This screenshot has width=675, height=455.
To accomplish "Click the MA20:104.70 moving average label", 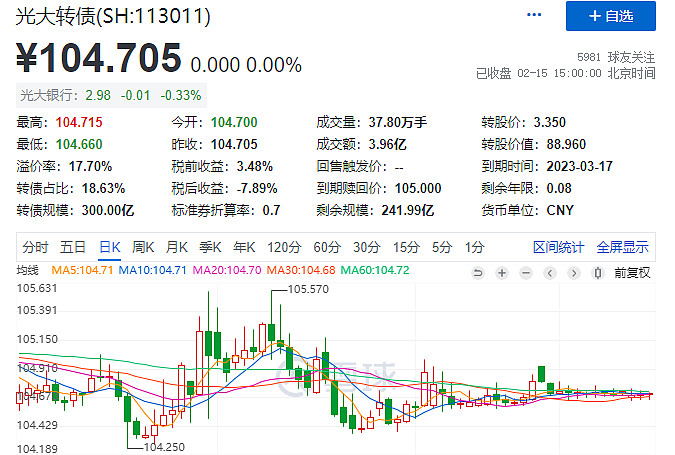I will pos(227,270).
